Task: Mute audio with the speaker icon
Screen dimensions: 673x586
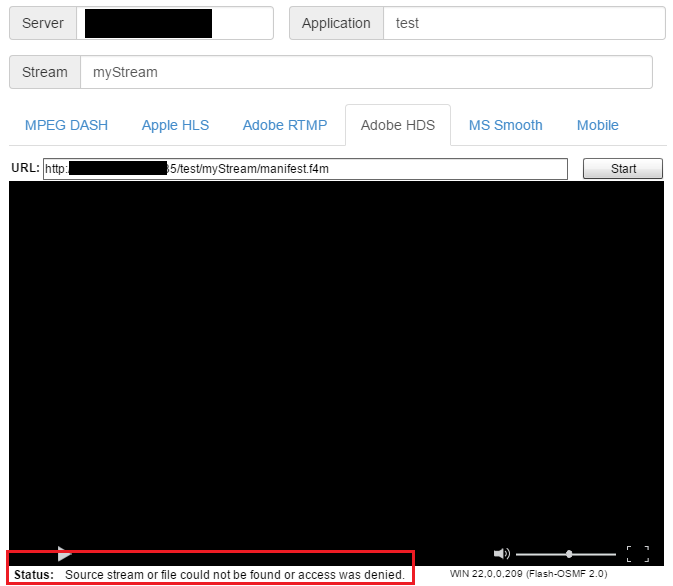Action: [501, 554]
